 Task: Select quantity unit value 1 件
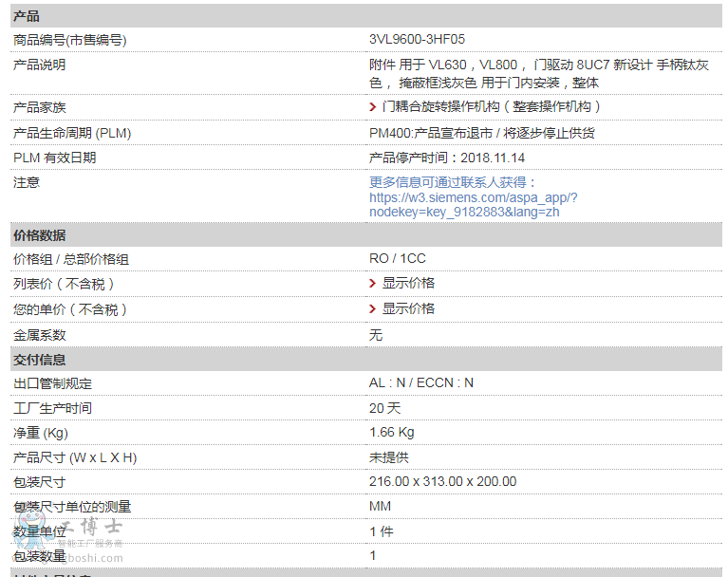pyautogui.click(x=382, y=531)
